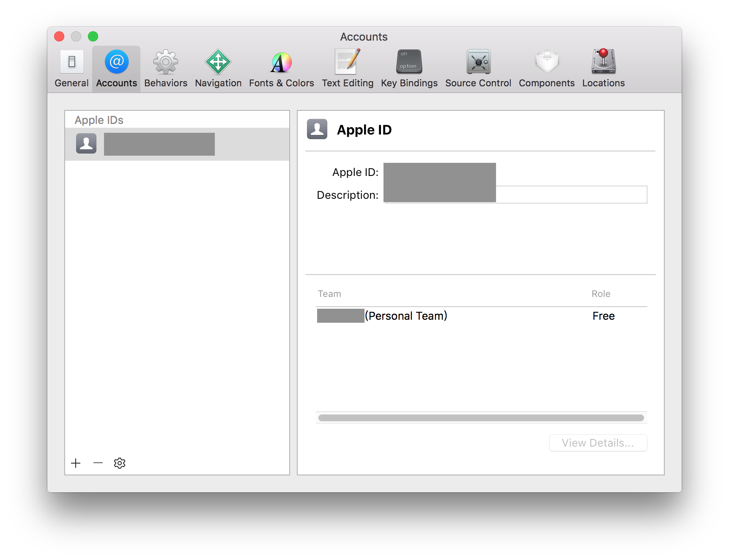Screen dimensions: 729x560
Task: Open the account actions gear menu
Action: click(x=120, y=463)
